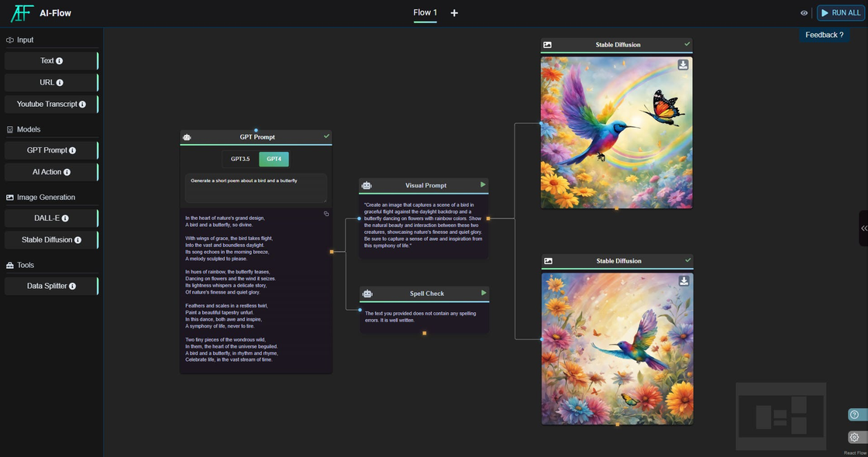Expand the right side panel chevron
The height and width of the screenshot is (457, 868).
[x=863, y=228]
